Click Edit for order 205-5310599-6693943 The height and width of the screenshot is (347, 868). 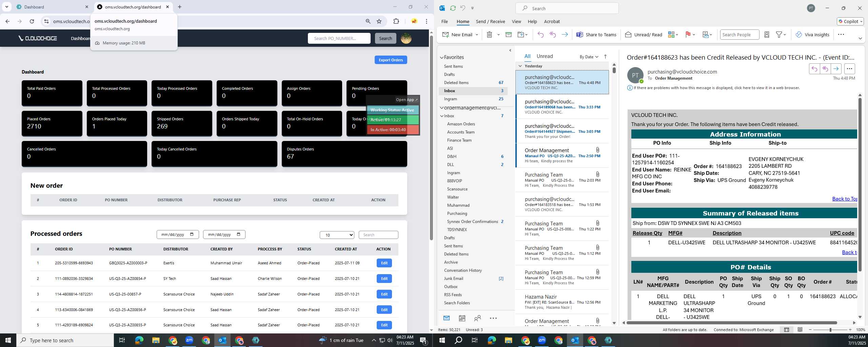(x=384, y=263)
